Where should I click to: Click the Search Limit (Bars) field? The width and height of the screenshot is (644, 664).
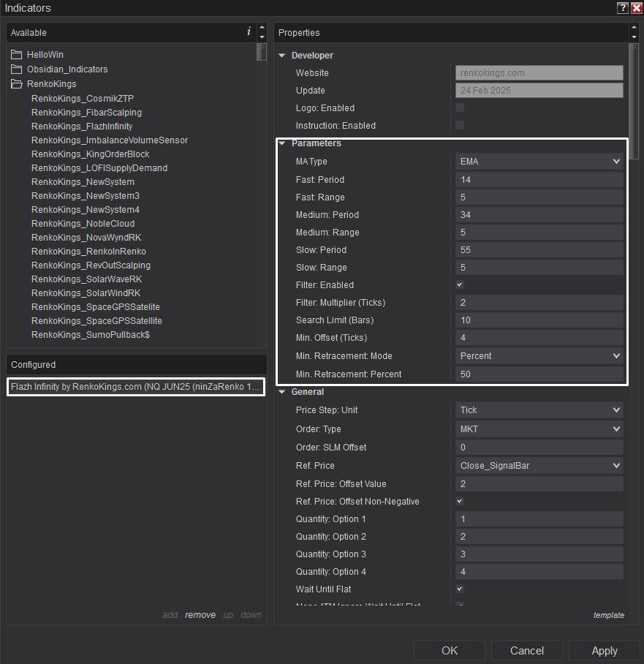coord(539,320)
